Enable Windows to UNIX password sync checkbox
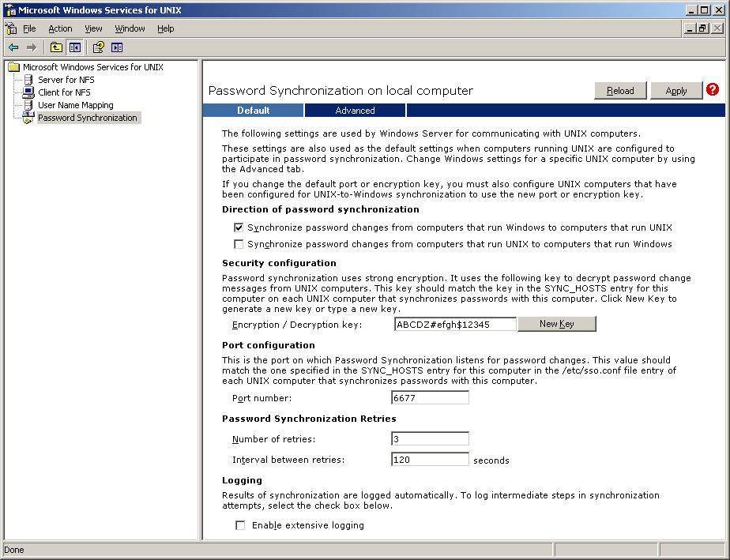This screenshot has height=560, width=730. (x=239, y=227)
